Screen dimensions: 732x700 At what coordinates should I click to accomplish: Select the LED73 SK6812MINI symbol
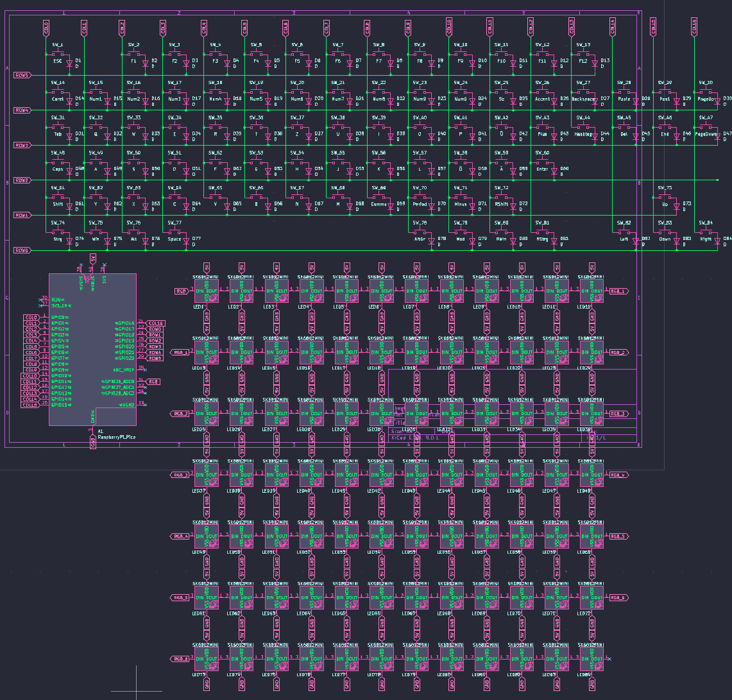tap(207, 659)
